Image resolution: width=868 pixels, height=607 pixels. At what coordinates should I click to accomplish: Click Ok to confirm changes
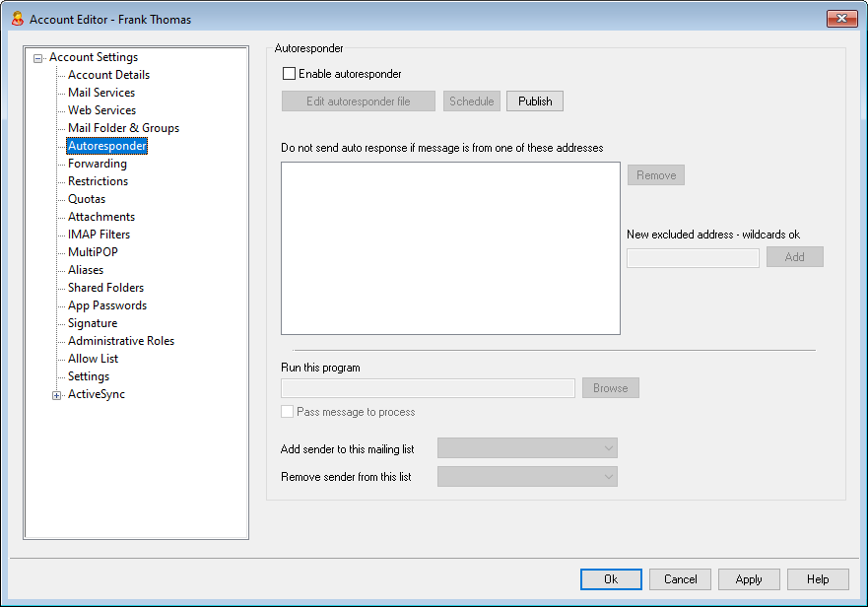pyautogui.click(x=611, y=579)
